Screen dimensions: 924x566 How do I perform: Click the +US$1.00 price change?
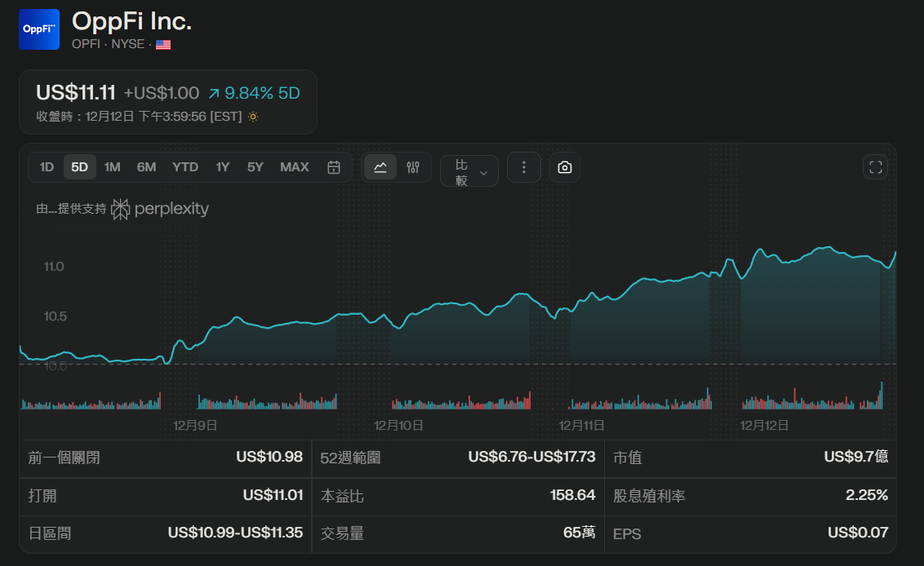[x=162, y=93]
